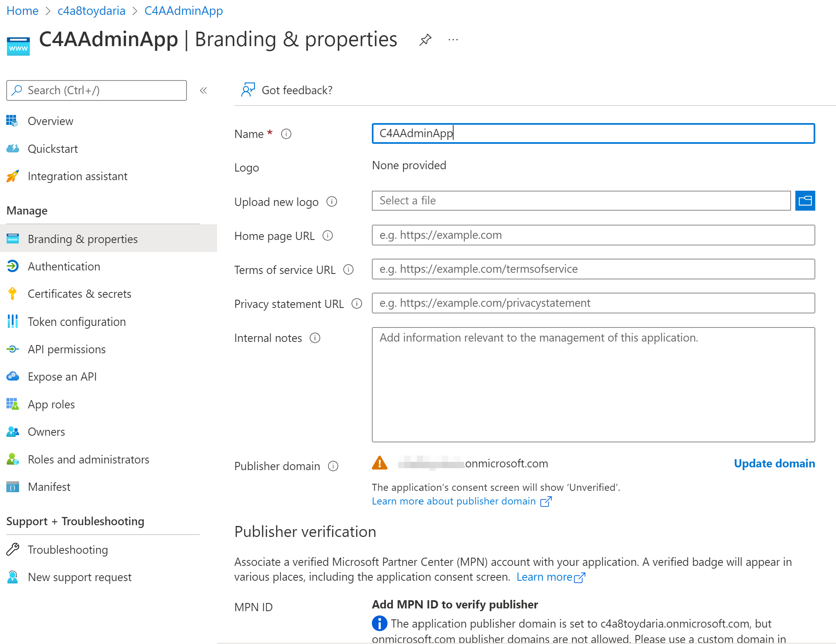The image size is (836, 644).
Task: Select Branding & properties menu item
Action: pyautogui.click(x=108, y=239)
